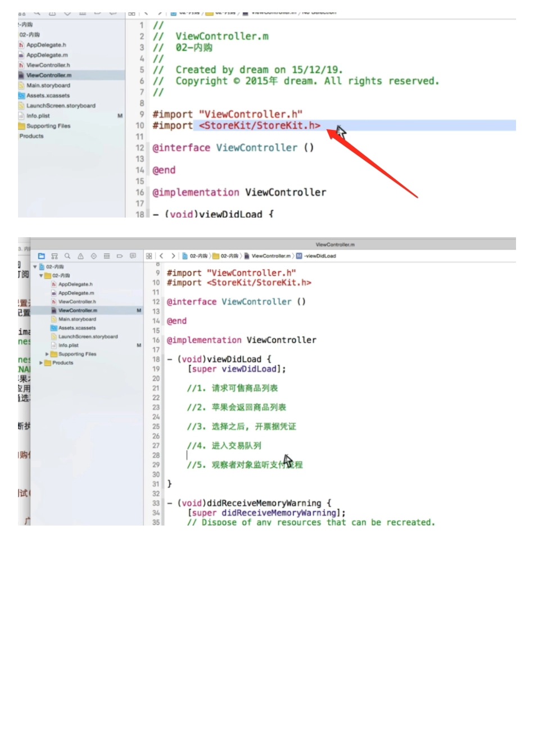Show the Issue navigator warning triangle

tap(80, 256)
